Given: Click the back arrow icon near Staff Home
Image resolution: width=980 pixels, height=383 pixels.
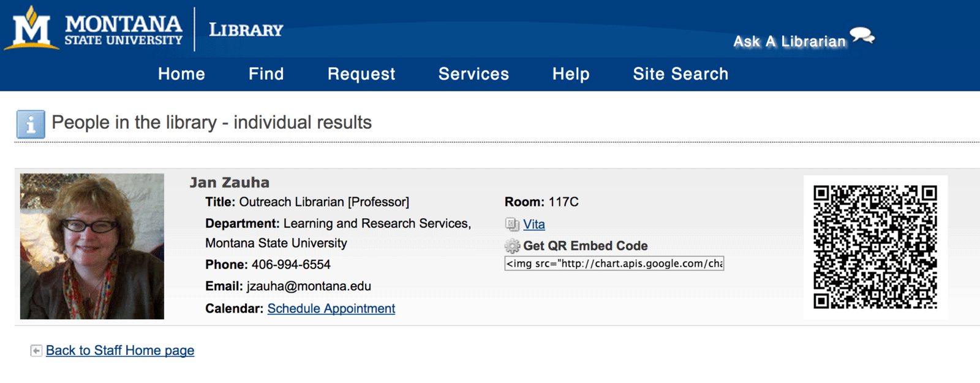Looking at the screenshot, I should (x=36, y=351).
